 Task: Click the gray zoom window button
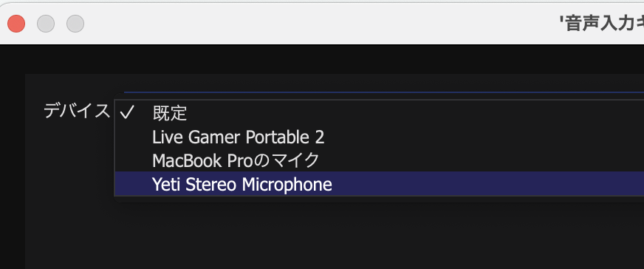click(75, 24)
